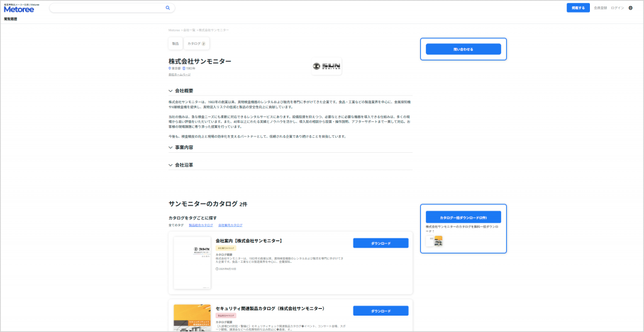
Task: Click the 東京都 location pin icon
Action: 170,68
